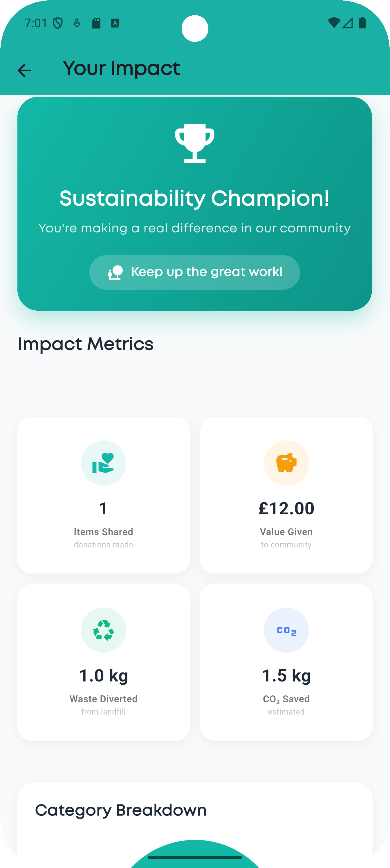Tap the heart-in-hand Items Shared icon

click(x=104, y=463)
